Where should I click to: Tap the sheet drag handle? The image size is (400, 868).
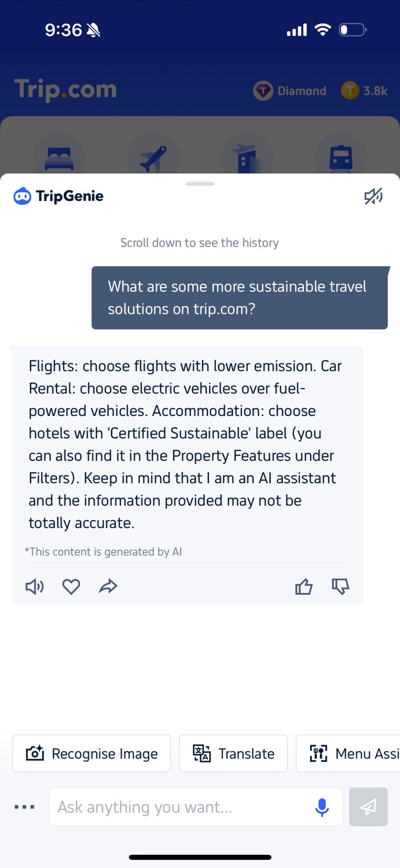tap(200, 184)
